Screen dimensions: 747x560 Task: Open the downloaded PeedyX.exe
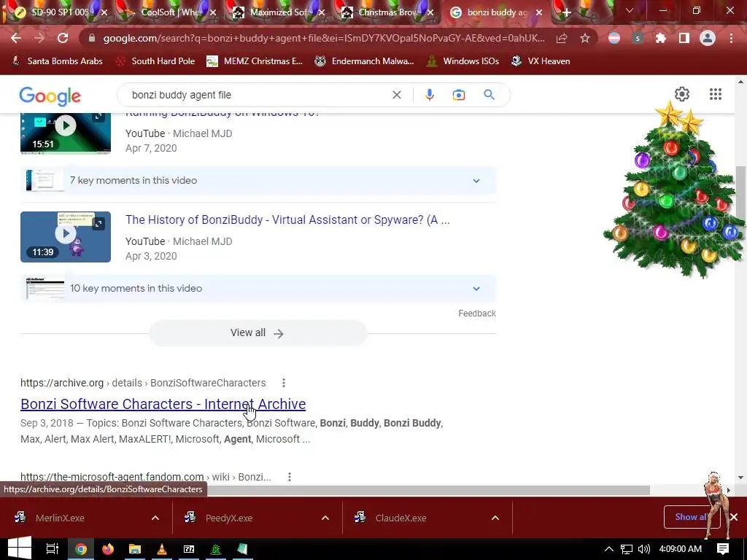point(229,518)
